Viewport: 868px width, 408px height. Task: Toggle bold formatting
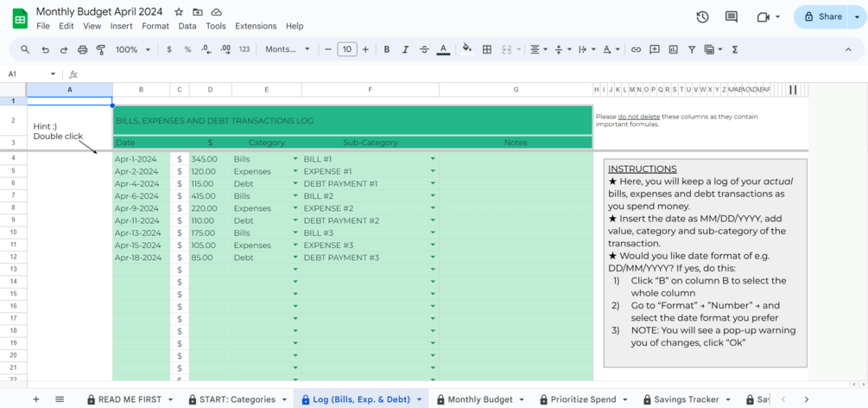point(387,49)
